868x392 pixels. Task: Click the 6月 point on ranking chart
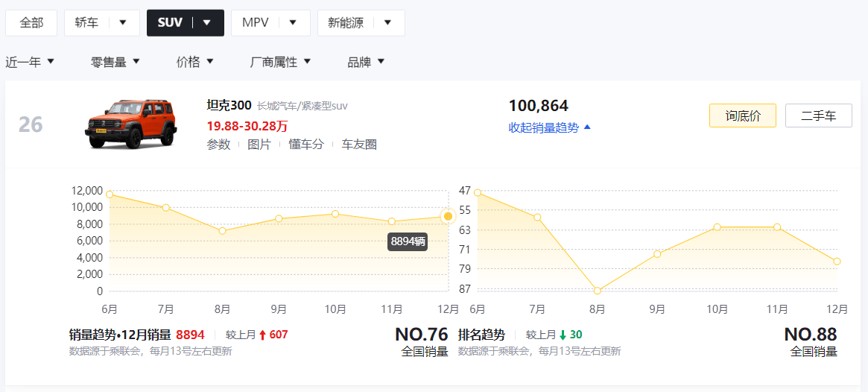[477, 193]
